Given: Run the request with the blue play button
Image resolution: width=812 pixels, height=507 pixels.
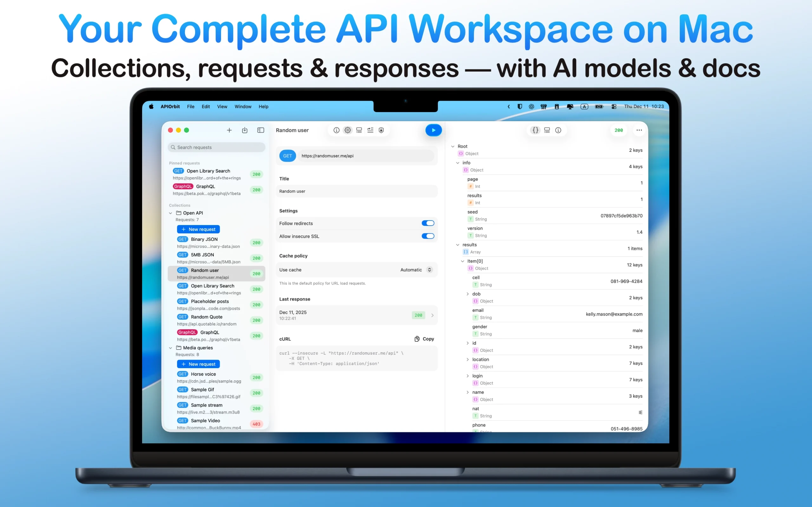Looking at the screenshot, I should click(434, 130).
